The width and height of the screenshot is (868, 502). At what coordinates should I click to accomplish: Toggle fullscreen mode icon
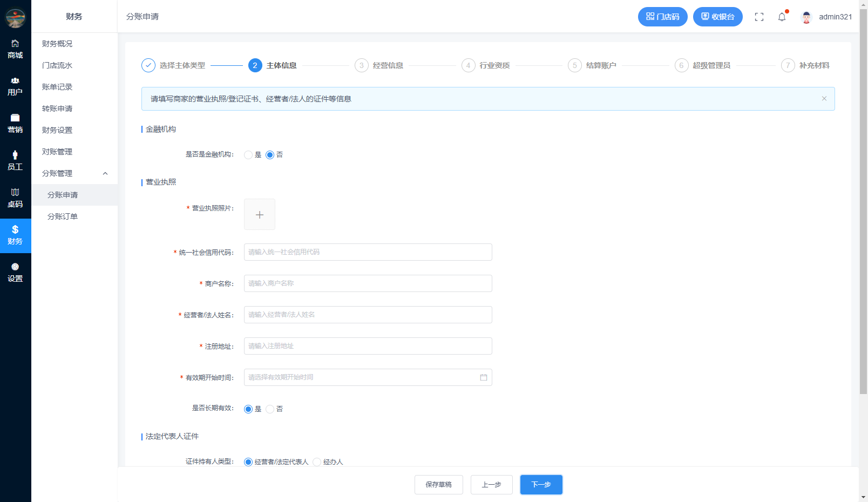click(x=759, y=17)
